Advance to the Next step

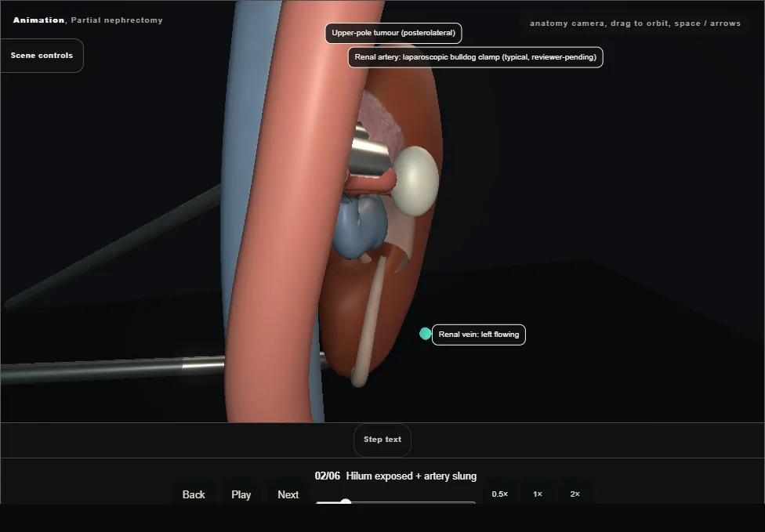(288, 494)
